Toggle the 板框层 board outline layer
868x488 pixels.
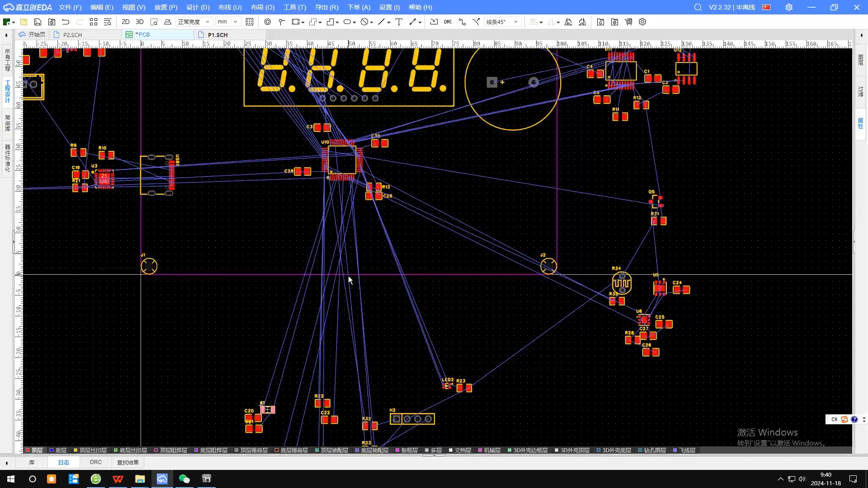407,450
